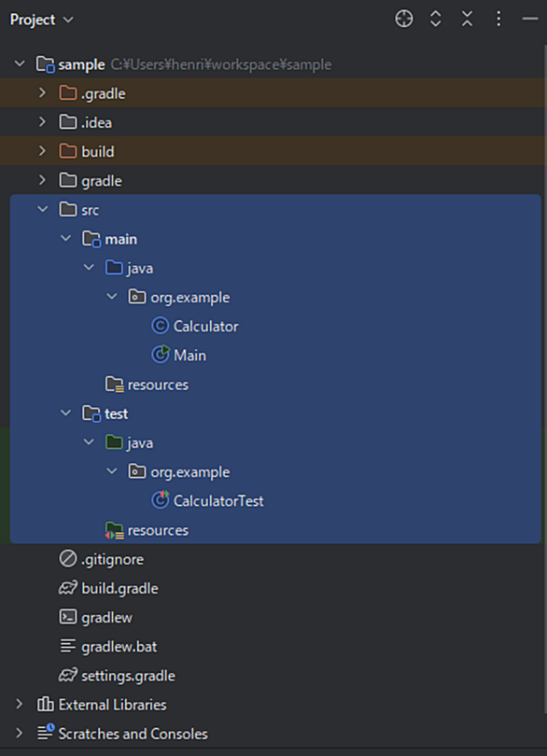Select the Calculator class file
Image resolution: width=547 pixels, height=756 pixels.
pos(195,327)
